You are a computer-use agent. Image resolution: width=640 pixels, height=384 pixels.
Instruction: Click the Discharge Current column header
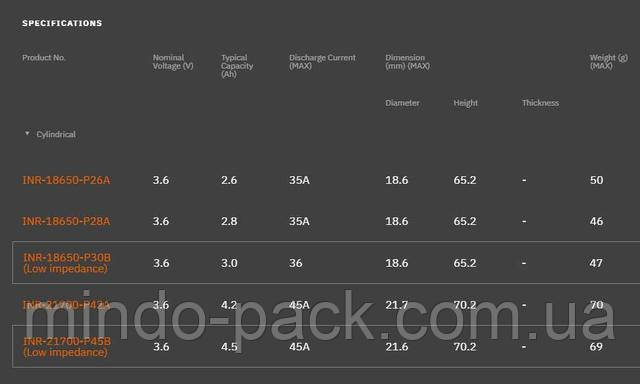[x=322, y=62]
